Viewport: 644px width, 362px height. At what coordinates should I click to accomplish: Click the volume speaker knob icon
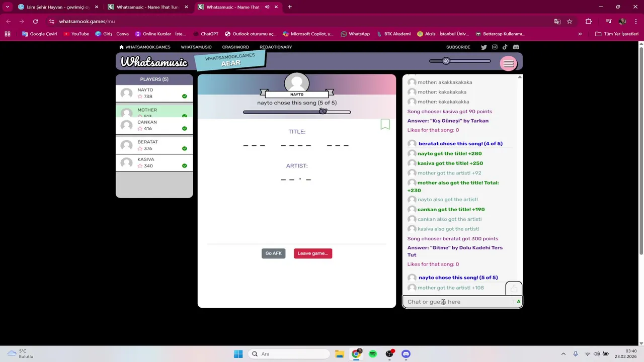pyautogui.click(x=446, y=61)
